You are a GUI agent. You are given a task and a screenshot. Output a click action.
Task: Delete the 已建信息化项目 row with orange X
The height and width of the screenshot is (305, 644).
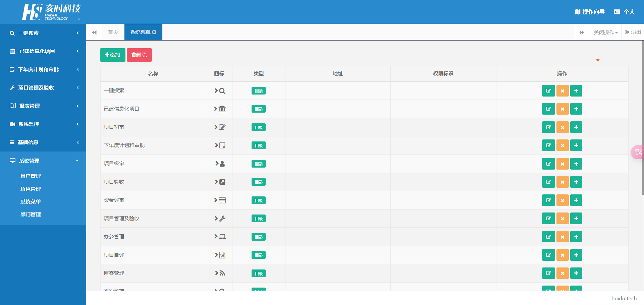(562, 109)
